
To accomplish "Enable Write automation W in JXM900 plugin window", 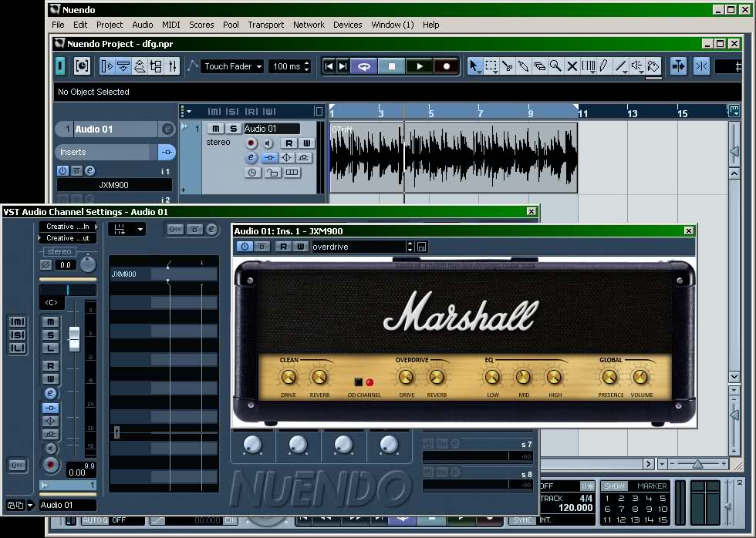I will pyautogui.click(x=300, y=246).
